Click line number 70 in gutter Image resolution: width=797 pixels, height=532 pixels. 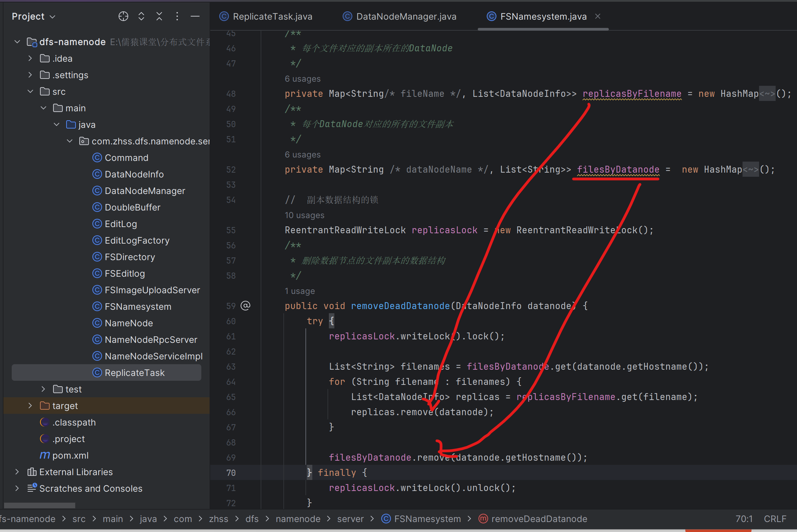(x=231, y=473)
